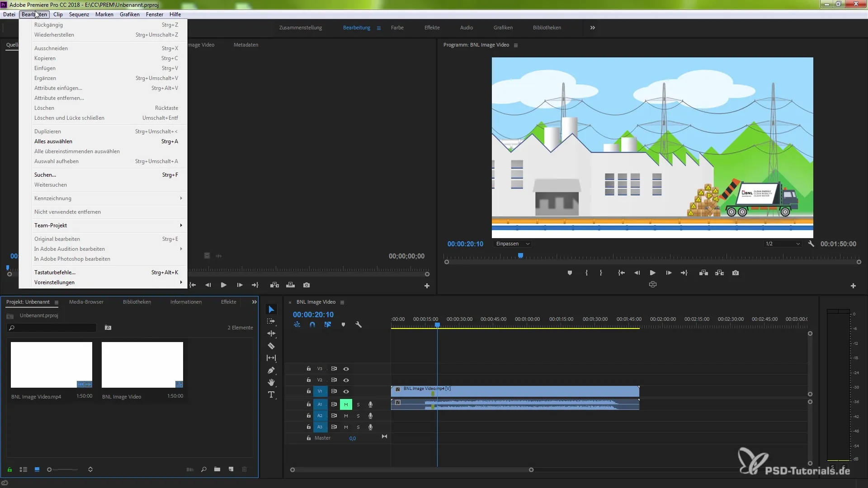Show hidden Project panel tabs chevron
The height and width of the screenshot is (488, 868).
[x=254, y=302]
